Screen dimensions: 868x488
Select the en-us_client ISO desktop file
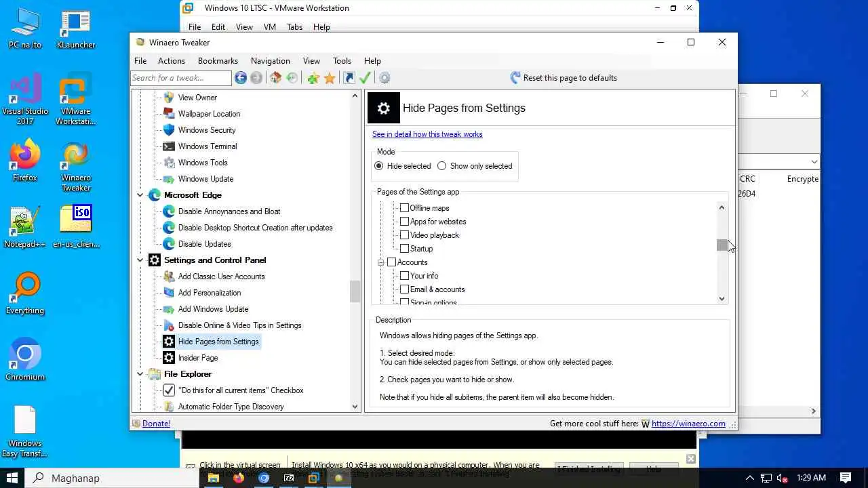point(76,227)
